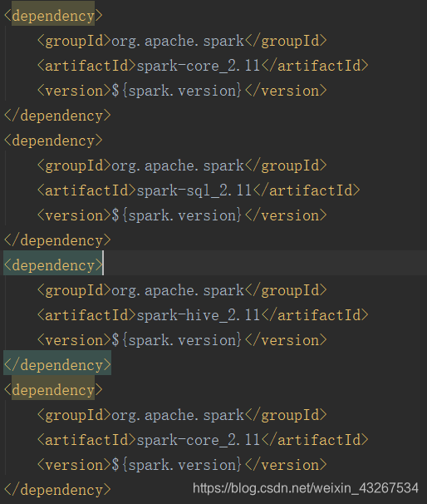Viewport: 427px width, 504px height.
Task: Click the opening <groupId> tag in the spark-sql block
Action: [74, 166]
